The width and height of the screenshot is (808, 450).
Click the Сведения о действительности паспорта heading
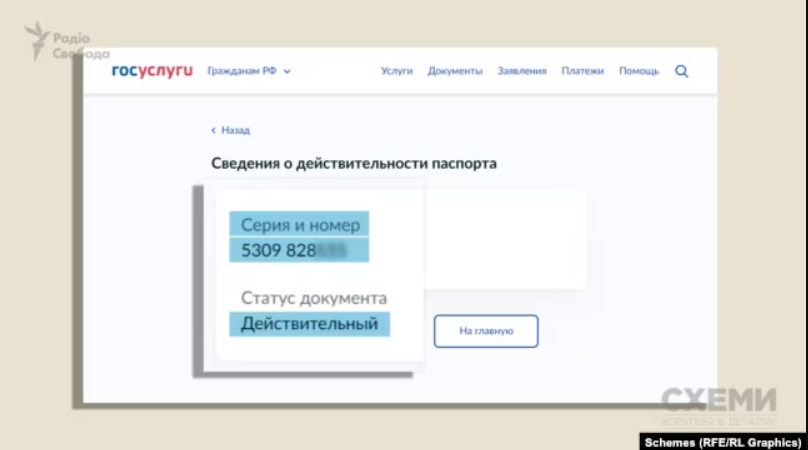[353, 163]
